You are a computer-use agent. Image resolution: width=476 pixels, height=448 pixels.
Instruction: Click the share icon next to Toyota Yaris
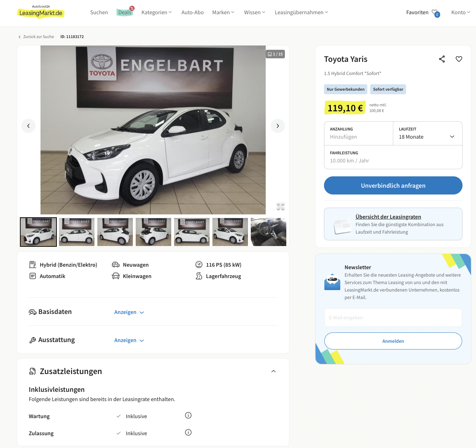(x=442, y=59)
